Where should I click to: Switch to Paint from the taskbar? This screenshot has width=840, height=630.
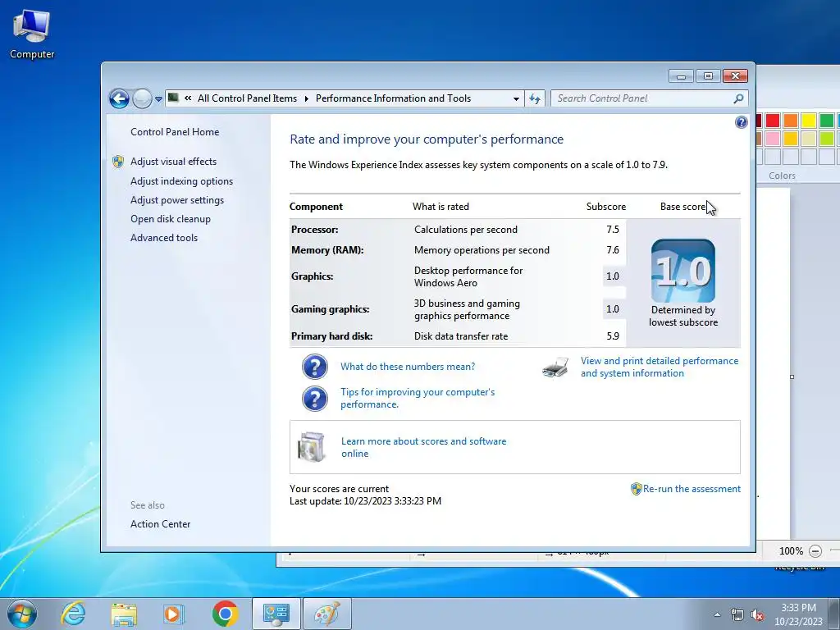[x=327, y=614]
